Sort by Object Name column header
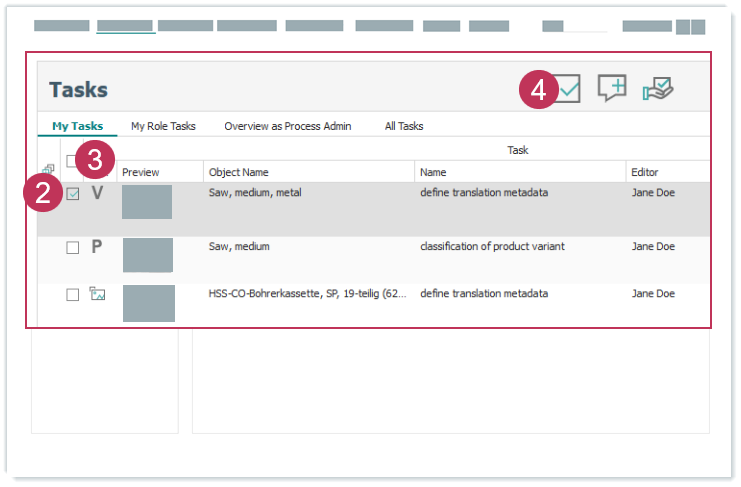The image size is (741, 487). point(238,172)
